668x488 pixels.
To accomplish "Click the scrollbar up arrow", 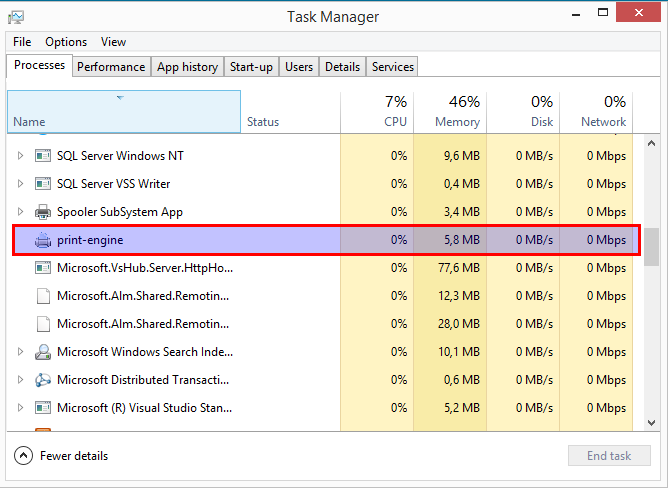I will coord(651,144).
